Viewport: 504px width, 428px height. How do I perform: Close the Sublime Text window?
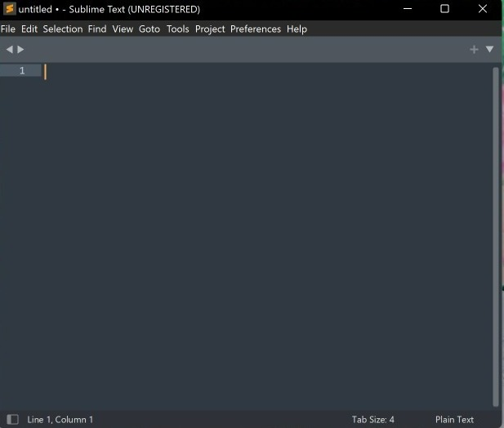pyautogui.click(x=483, y=9)
